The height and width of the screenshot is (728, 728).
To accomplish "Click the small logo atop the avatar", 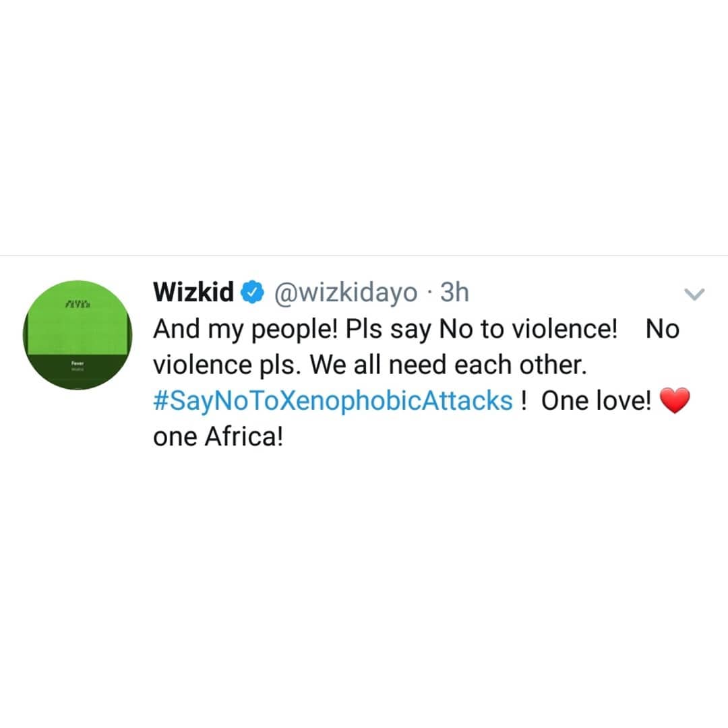I will pyautogui.click(x=78, y=305).
